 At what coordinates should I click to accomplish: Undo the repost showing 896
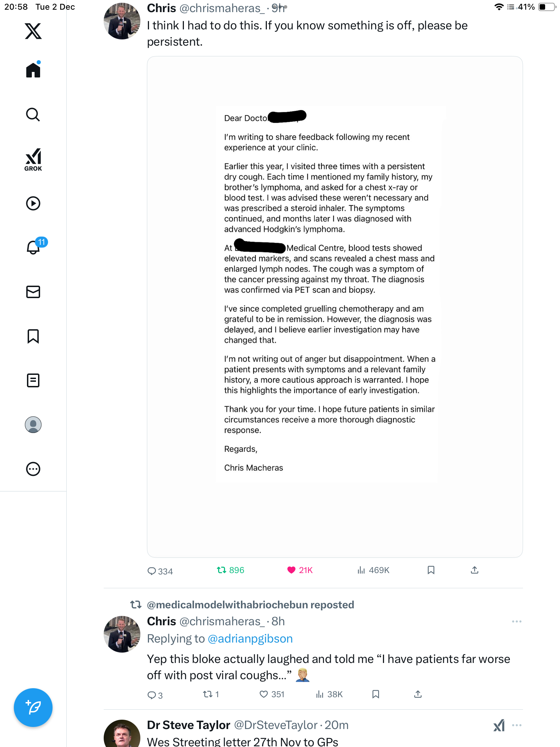click(222, 570)
